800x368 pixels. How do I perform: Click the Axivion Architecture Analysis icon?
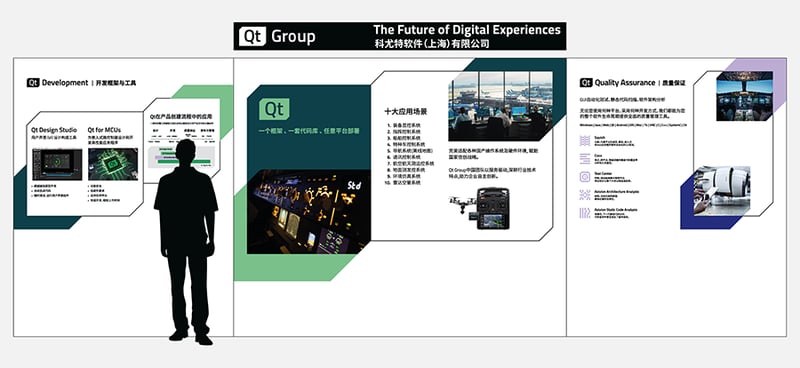coord(585,194)
